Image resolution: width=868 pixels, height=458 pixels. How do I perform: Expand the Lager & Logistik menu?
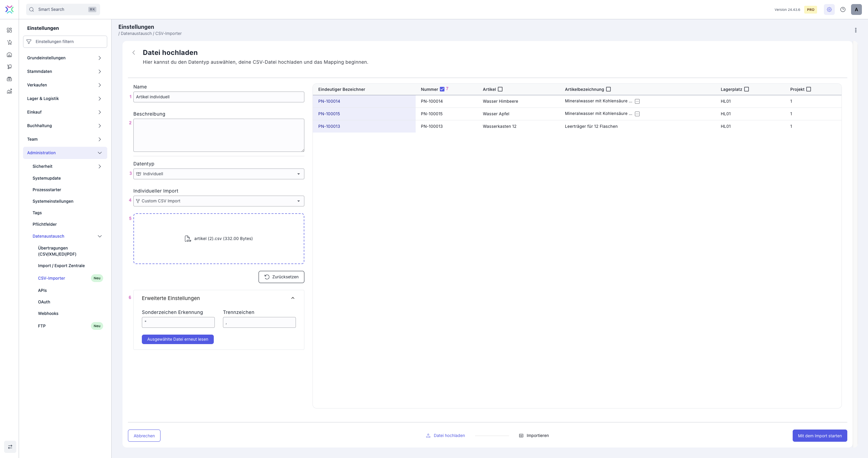click(64, 99)
